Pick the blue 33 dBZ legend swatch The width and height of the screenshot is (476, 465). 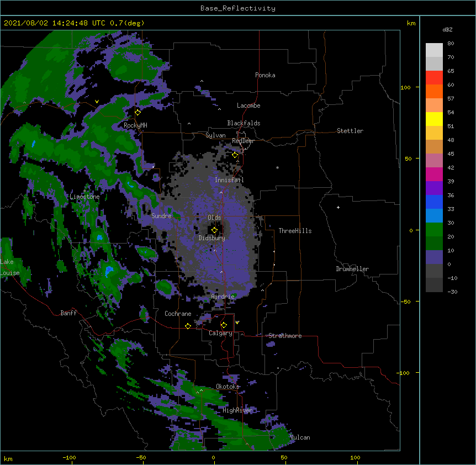tap(434, 202)
